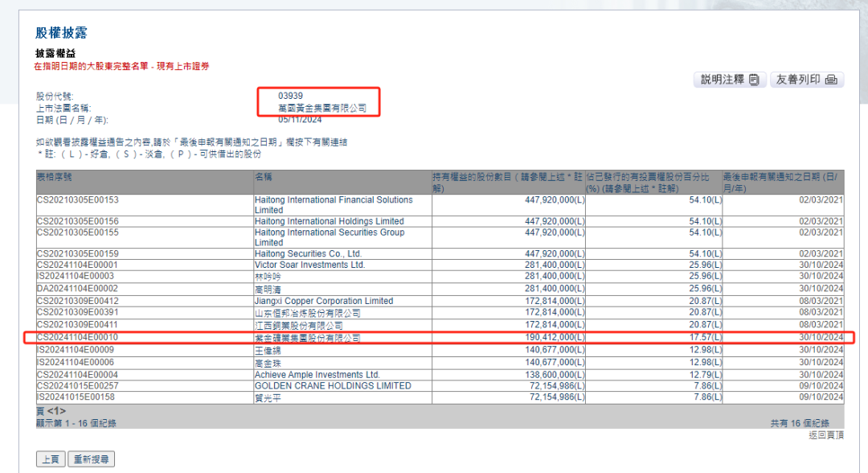Screen dimensions: 868x473
Task: Click the 返回頁頂 back-to-top link
Action: pos(826,435)
